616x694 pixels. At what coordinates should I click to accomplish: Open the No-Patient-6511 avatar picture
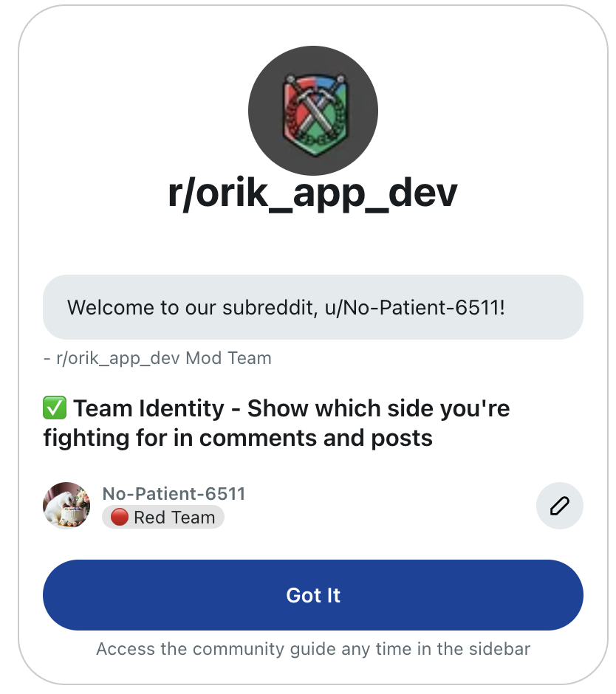66,506
